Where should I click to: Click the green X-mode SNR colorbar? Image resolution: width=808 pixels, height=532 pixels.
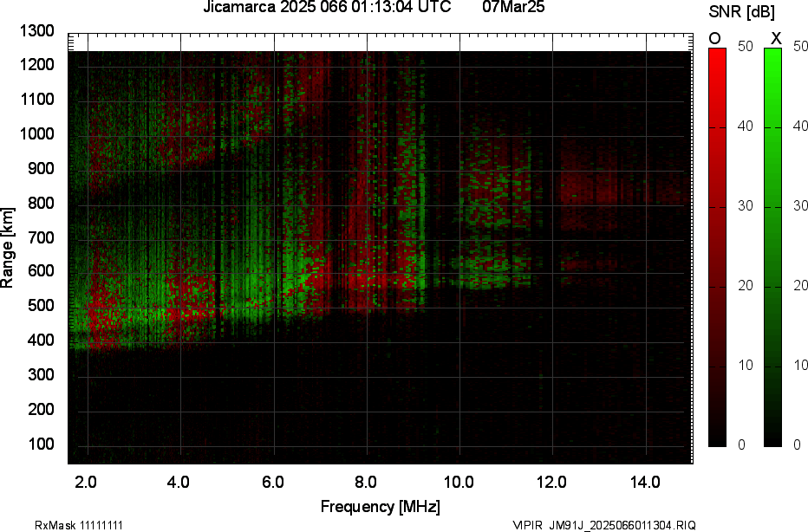(772, 247)
